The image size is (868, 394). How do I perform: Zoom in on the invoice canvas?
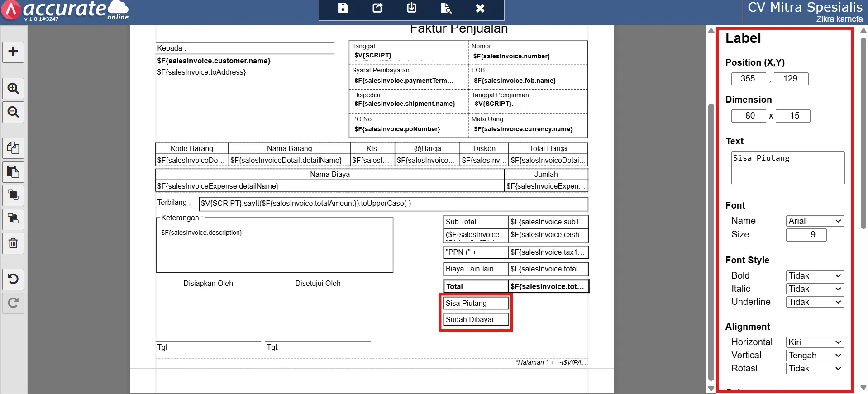click(13, 88)
